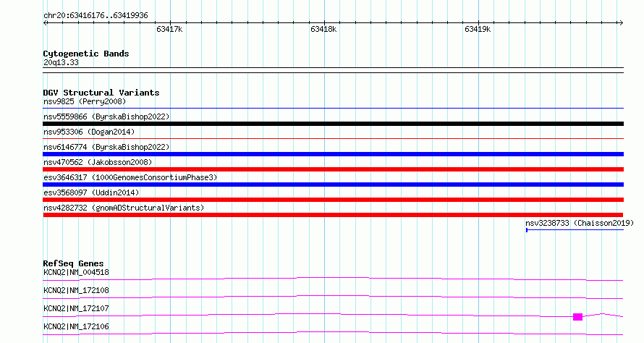Click the red esv3568097 variant bar

[333, 200]
